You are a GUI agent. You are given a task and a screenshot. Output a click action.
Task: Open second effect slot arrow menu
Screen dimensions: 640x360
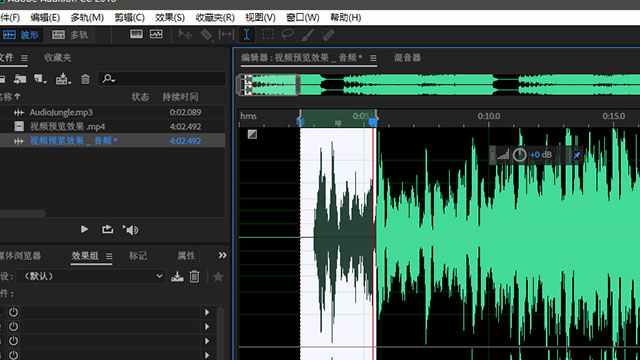point(207,327)
